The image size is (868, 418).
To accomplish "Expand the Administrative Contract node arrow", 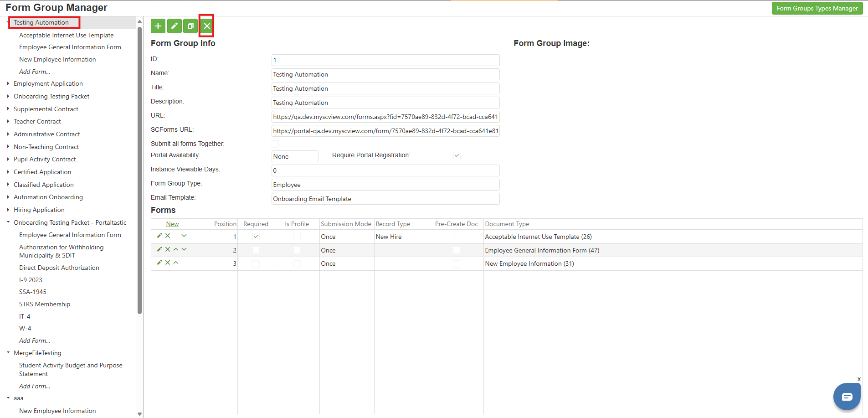I will 8,134.
